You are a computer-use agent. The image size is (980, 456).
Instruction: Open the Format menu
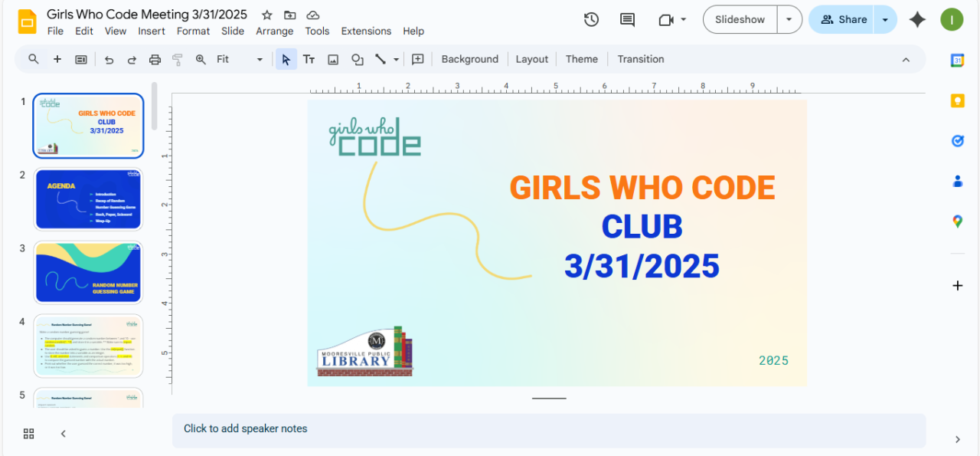click(193, 31)
